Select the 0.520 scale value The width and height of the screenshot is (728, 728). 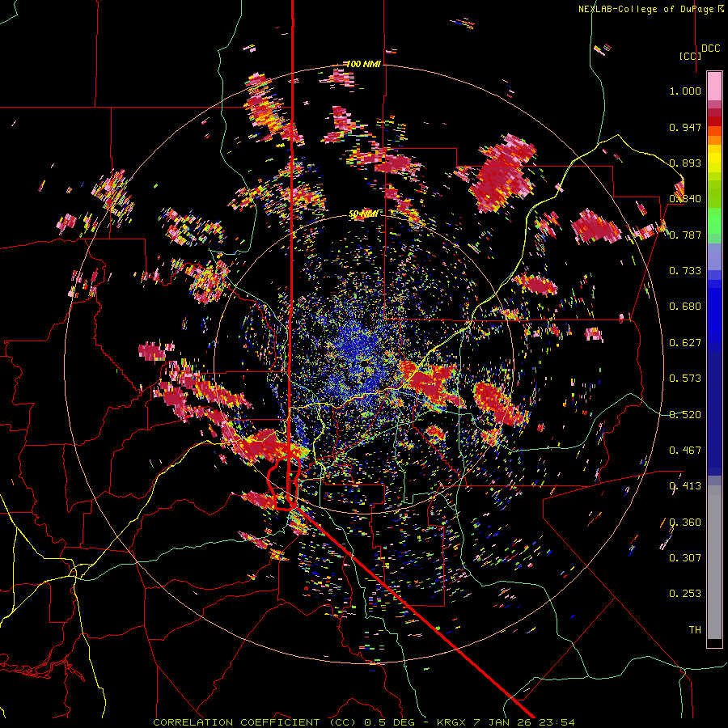pos(685,415)
